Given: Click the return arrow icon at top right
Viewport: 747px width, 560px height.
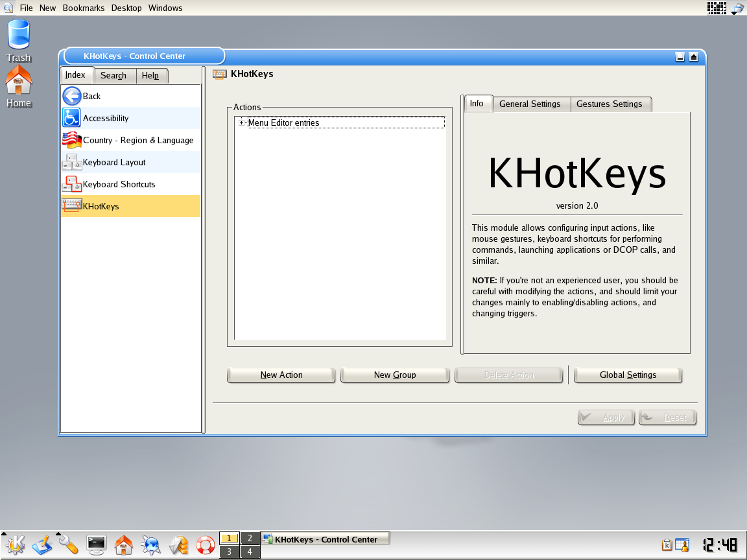Looking at the screenshot, I should [x=737, y=8].
